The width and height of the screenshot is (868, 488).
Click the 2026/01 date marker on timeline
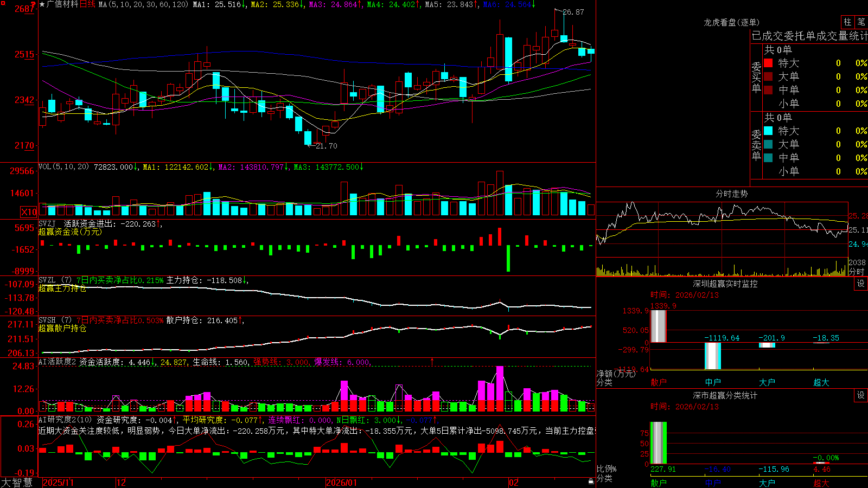342,483
